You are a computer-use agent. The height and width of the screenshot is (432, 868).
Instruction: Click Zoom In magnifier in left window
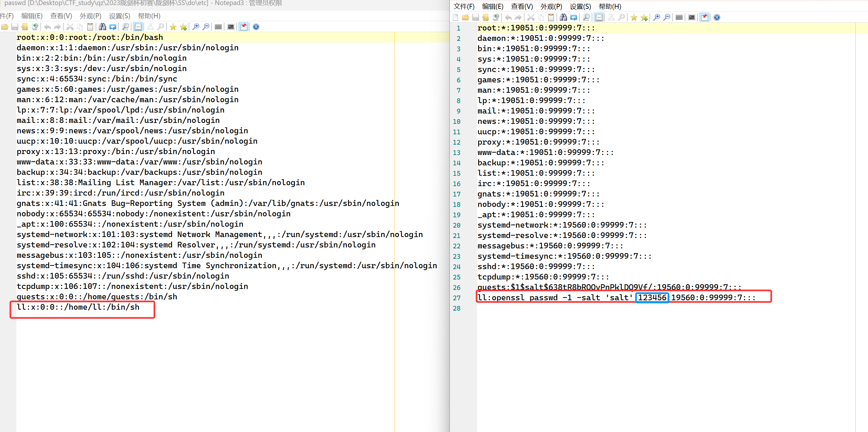pyautogui.click(x=196, y=27)
